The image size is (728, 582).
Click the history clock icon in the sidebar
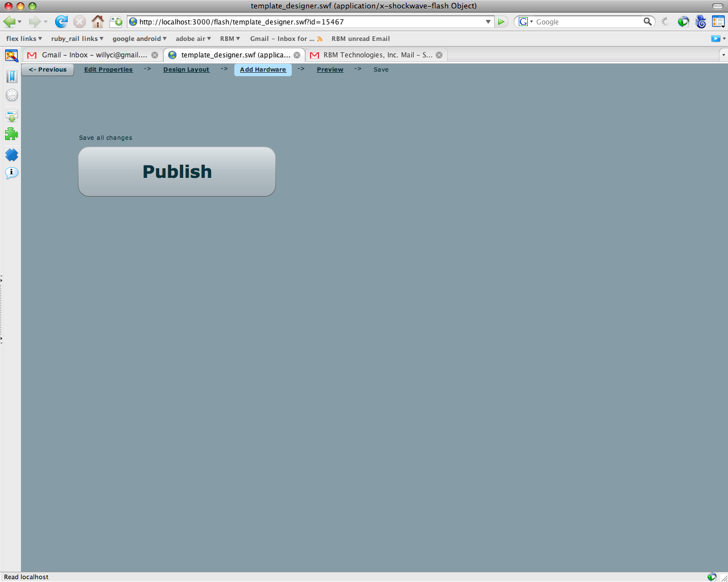pos(11,95)
